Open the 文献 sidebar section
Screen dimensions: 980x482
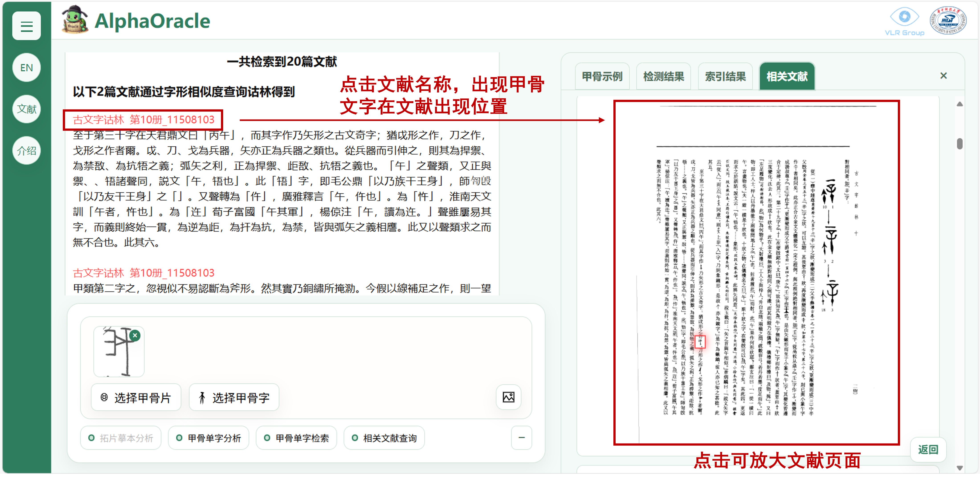26,109
